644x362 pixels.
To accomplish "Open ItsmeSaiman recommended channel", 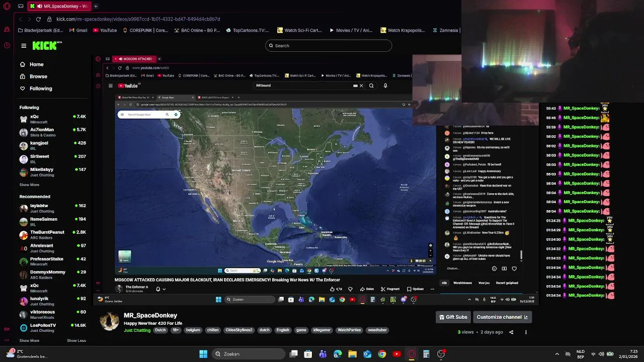I will pyautogui.click(x=53, y=222).
